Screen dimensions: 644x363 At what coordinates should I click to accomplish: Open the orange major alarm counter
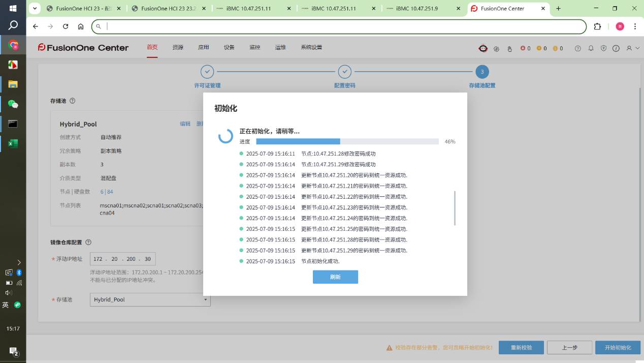541,48
